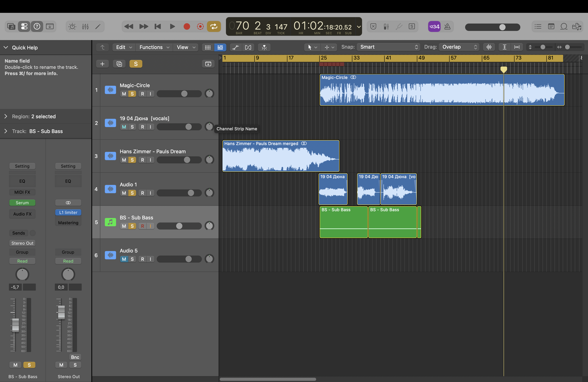This screenshot has width=588, height=382.
Task: Click the add new track plus button
Action: tap(102, 64)
